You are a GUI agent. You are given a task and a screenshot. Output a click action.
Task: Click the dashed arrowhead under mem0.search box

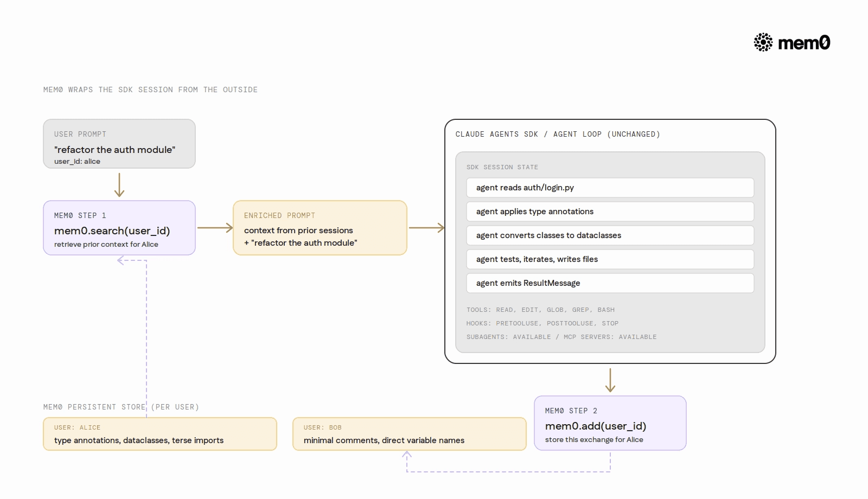[x=122, y=261]
